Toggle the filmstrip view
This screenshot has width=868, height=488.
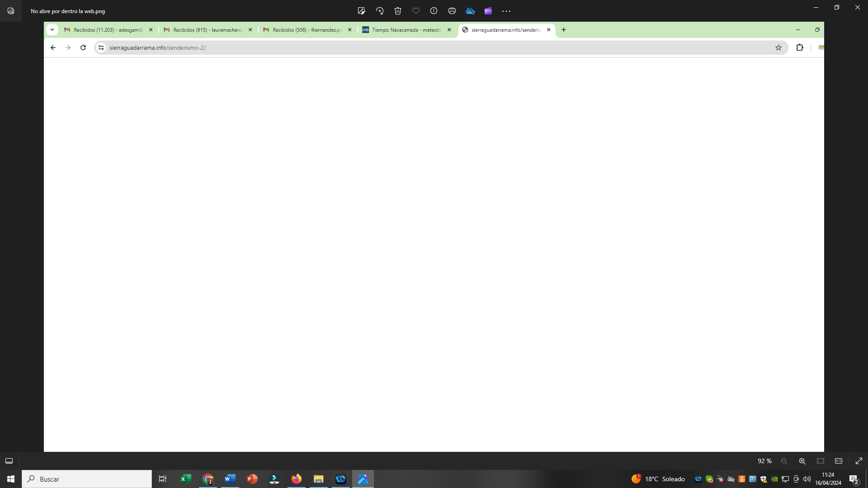[x=9, y=461]
